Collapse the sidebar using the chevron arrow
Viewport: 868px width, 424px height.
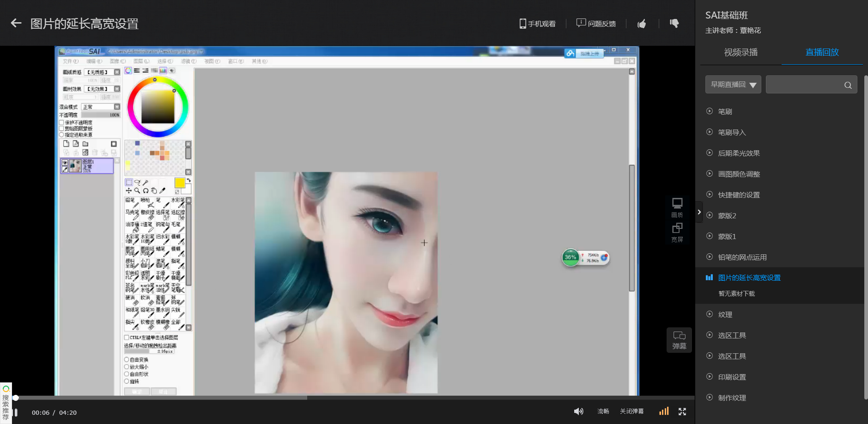pyautogui.click(x=699, y=212)
